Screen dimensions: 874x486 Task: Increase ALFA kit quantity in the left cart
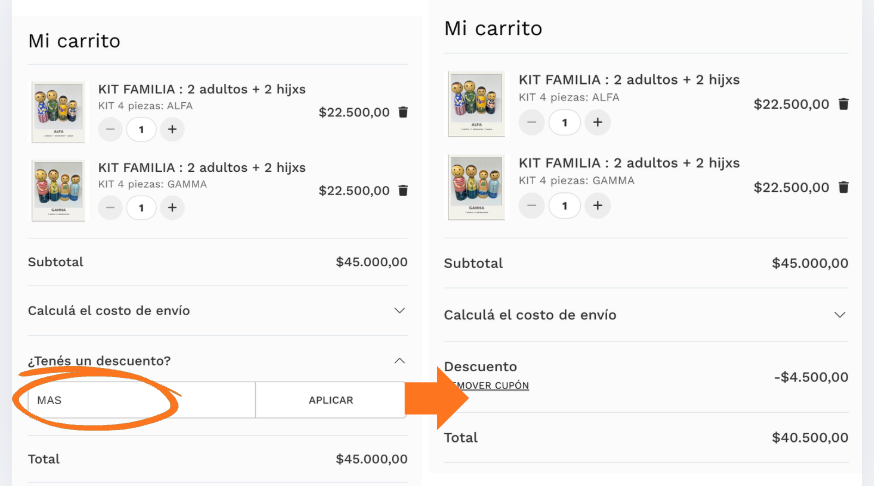click(172, 129)
